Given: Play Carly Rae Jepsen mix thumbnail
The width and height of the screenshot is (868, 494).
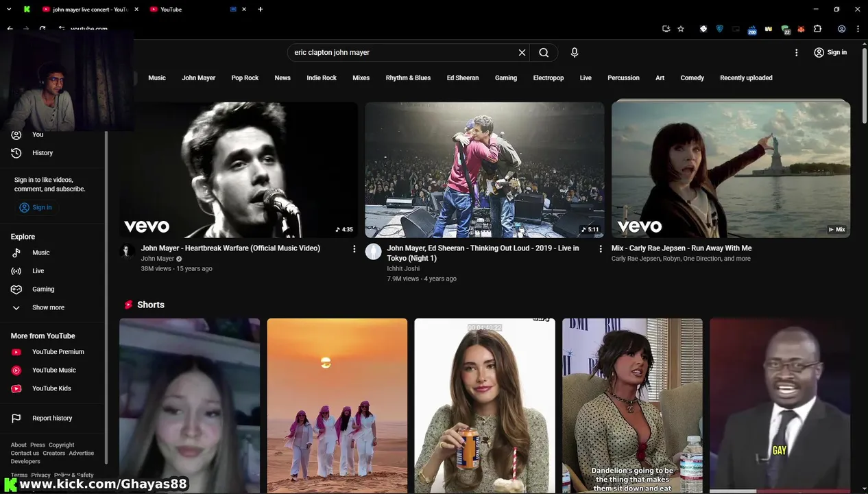Looking at the screenshot, I should 731,169.
